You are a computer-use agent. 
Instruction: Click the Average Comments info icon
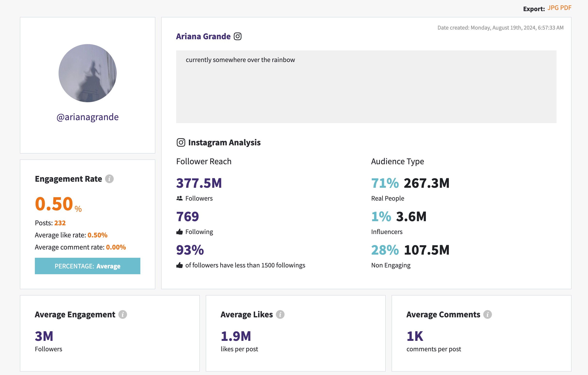pos(487,314)
